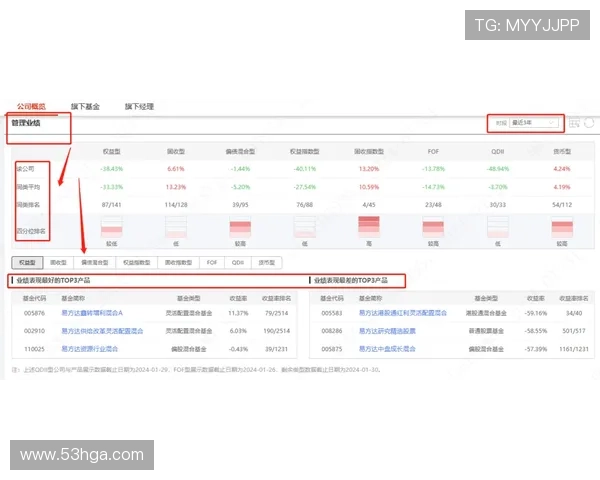
Task: Click the peer average value -33.33%
Action: click(112, 187)
